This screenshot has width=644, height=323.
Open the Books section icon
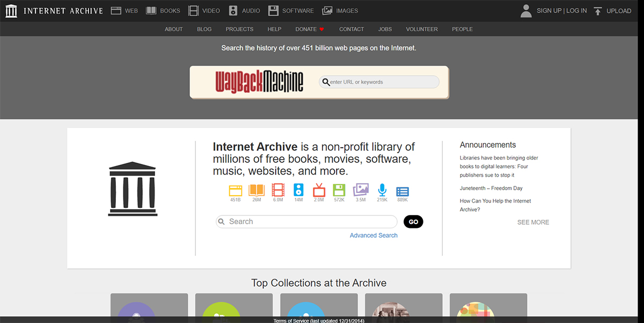click(x=151, y=11)
